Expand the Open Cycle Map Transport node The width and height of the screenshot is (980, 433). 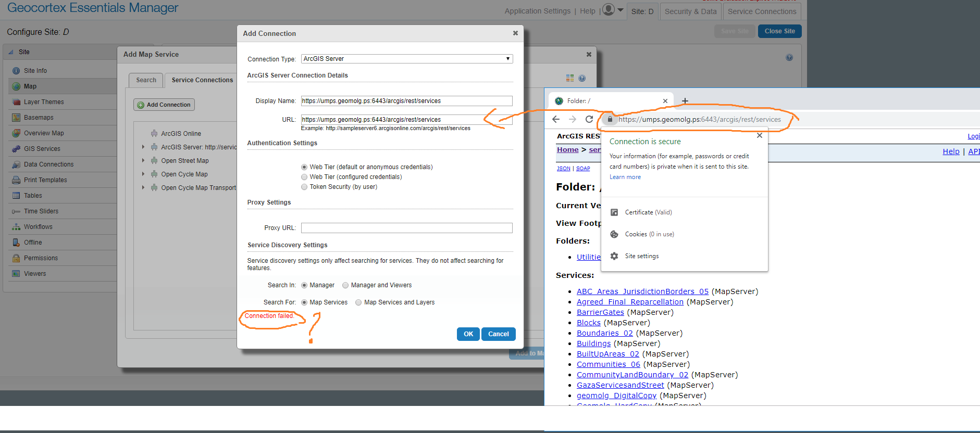pos(143,188)
